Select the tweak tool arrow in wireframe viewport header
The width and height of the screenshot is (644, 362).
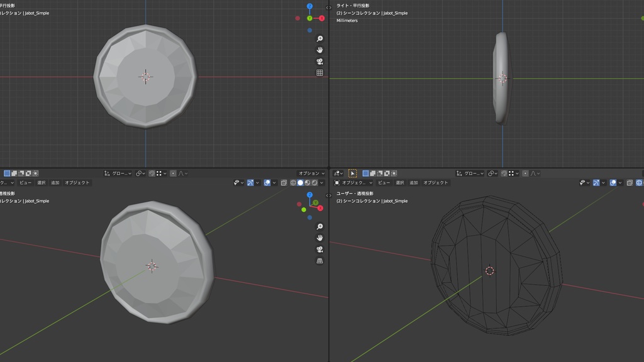[x=353, y=173]
